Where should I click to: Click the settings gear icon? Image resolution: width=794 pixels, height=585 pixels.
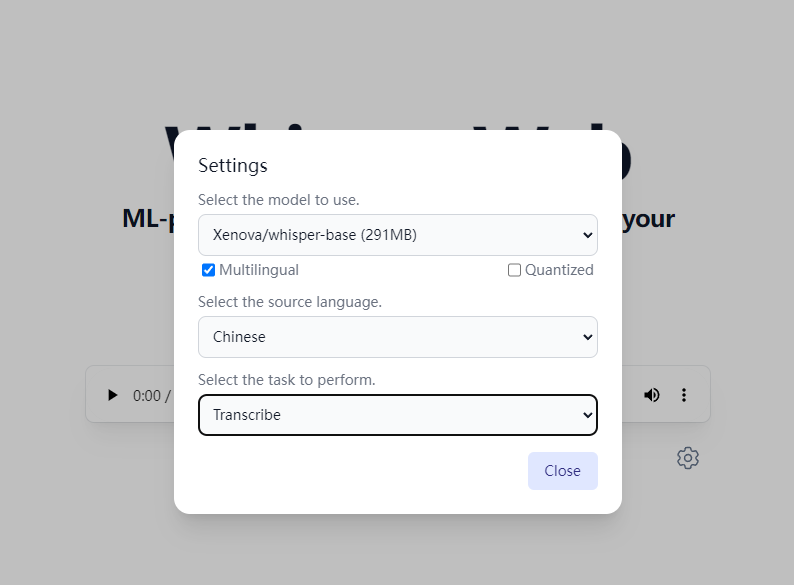coord(687,458)
